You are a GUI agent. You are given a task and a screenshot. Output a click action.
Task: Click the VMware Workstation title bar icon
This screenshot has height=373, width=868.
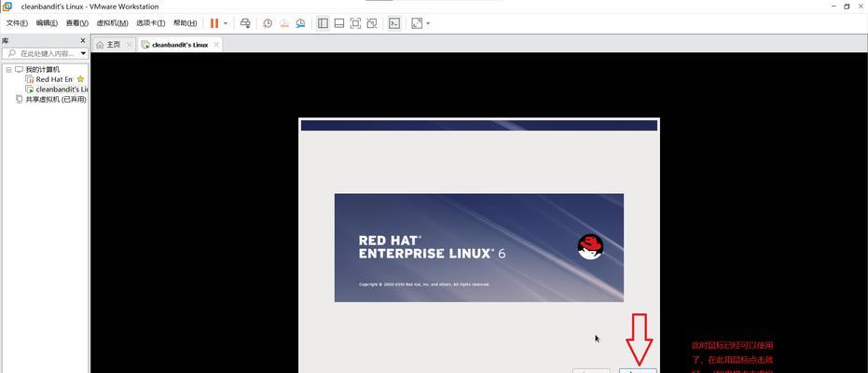tap(7, 7)
